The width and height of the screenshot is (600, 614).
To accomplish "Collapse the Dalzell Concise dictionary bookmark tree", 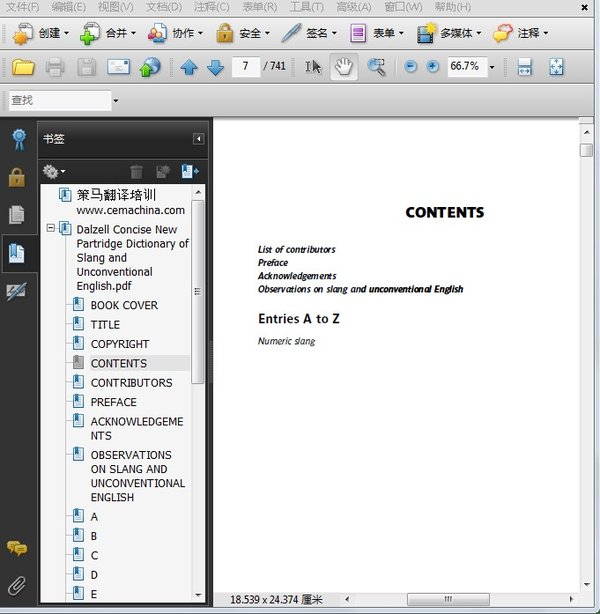I will point(50,229).
